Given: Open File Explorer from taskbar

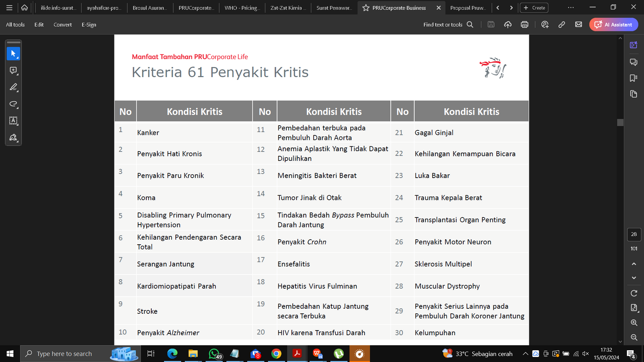Looking at the screenshot, I should click(x=193, y=354).
